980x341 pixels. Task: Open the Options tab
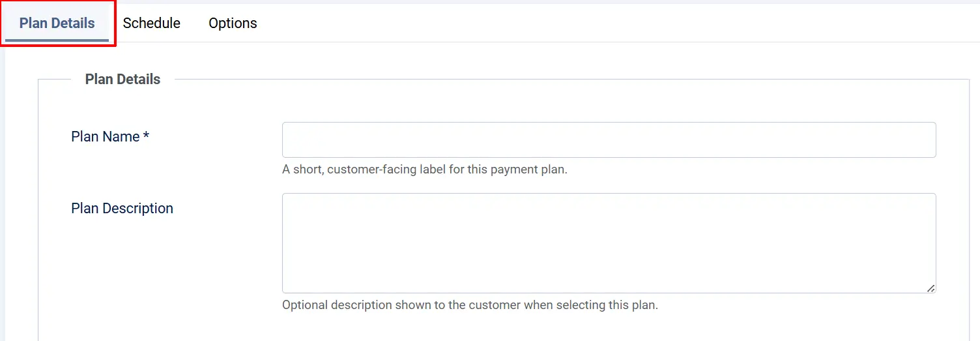pyautogui.click(x=233, y=23)
